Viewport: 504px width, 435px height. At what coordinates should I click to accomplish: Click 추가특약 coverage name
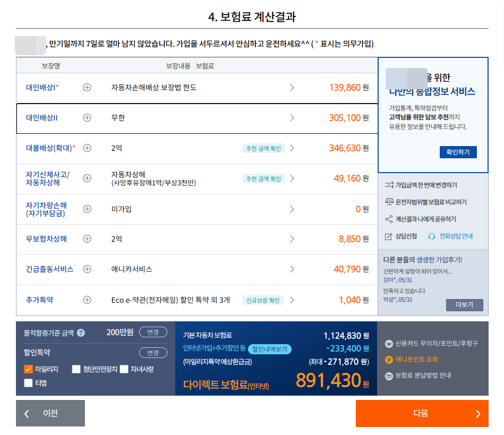pos(39,300)
